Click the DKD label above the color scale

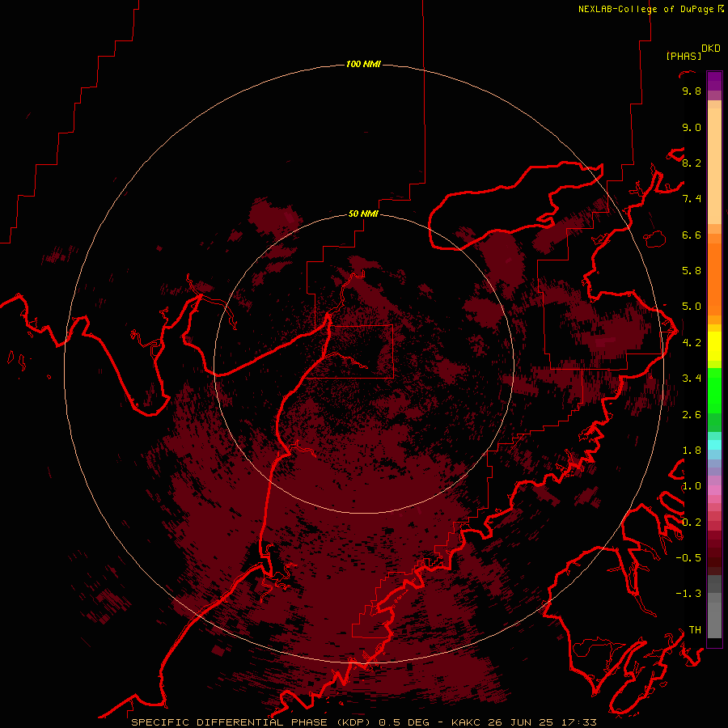pos(711,49)
